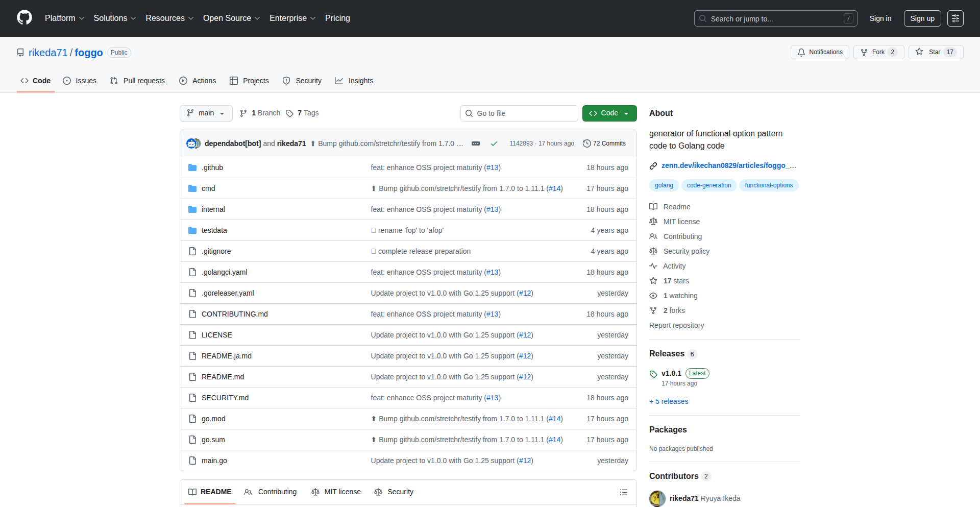980x507 pixels.
Task: Switch to the Pull requests tab
Action: (138, 81)
